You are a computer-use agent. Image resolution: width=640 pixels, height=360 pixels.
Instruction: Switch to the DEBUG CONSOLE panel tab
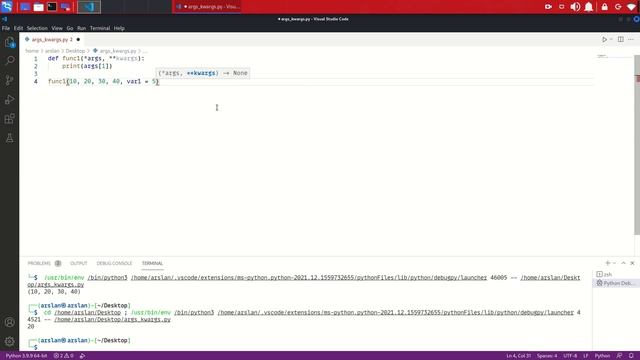point(114,263)
